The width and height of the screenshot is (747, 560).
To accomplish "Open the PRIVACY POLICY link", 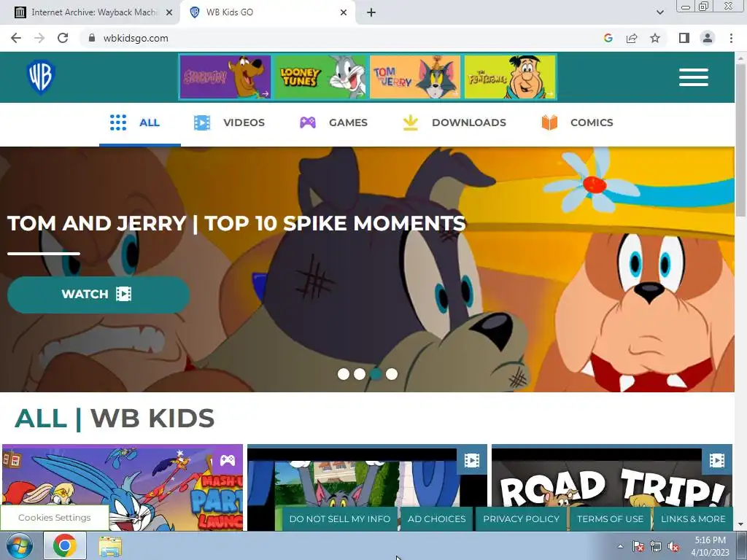I will 521,519.
